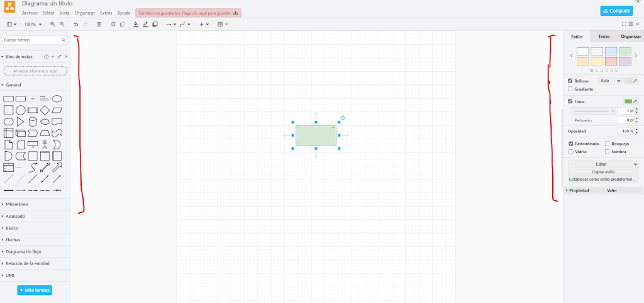Click the Más formas button

coord(35,290)
